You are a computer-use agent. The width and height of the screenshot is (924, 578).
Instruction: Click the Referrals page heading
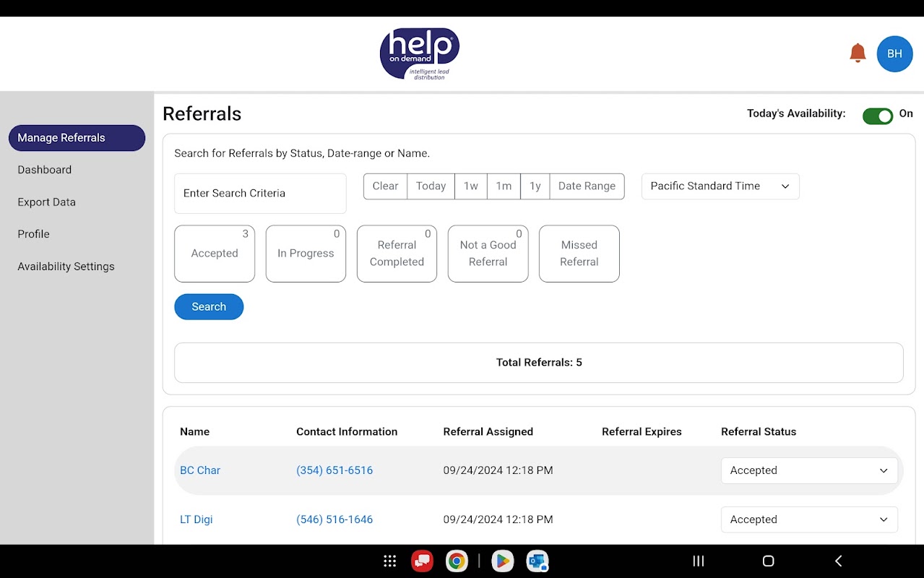[x=202, y=114]
